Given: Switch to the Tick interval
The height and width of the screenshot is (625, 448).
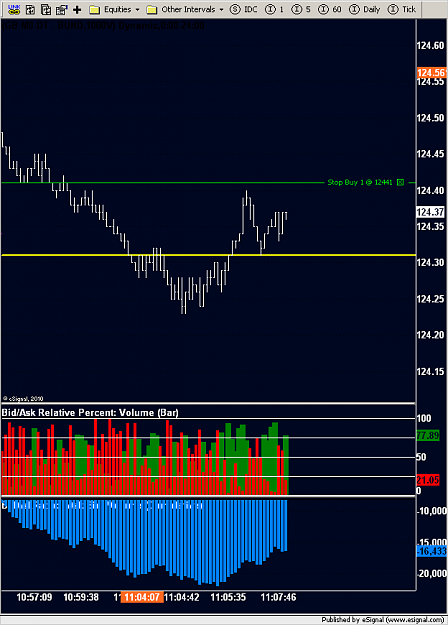Looking at the screenshot, I should click(x=401, y=9).
